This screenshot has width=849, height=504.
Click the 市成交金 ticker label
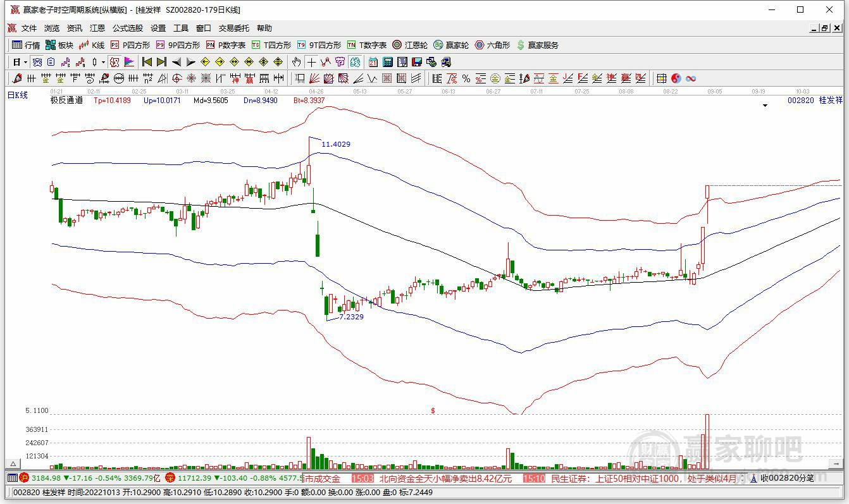323,479
